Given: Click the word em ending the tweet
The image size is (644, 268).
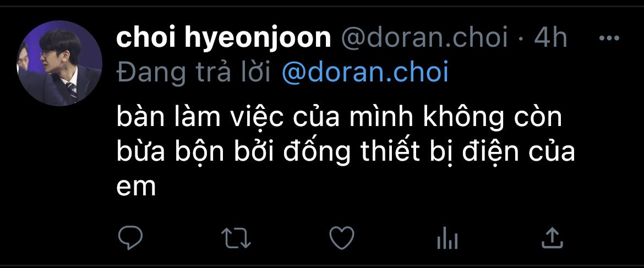Looking at the screenshot, I should pos(137,188).
